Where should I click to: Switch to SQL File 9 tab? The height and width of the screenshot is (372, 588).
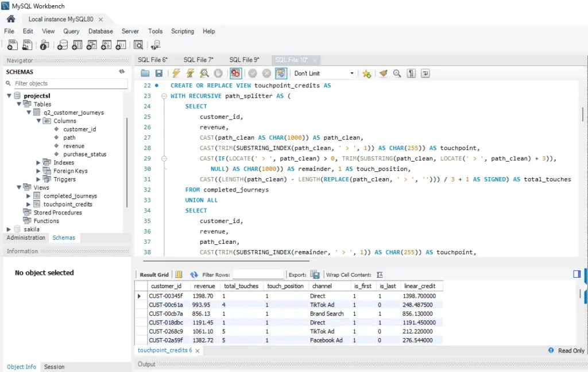click(244, 60)
